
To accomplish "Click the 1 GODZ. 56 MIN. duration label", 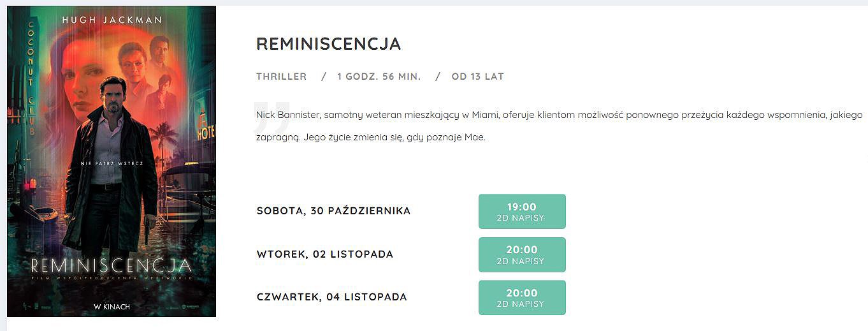I will [x=379, y=77].
